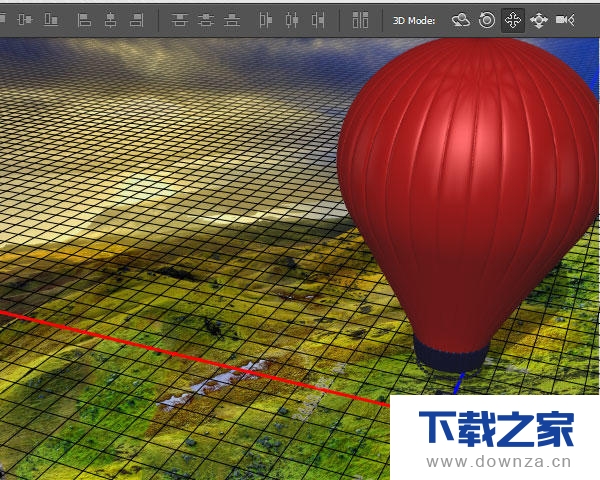Image resolution: width=600 pixels, height=480 pixels.
Task: Click Distribute left edges icon
Action: pyautogui.click(x=266, y=20)
